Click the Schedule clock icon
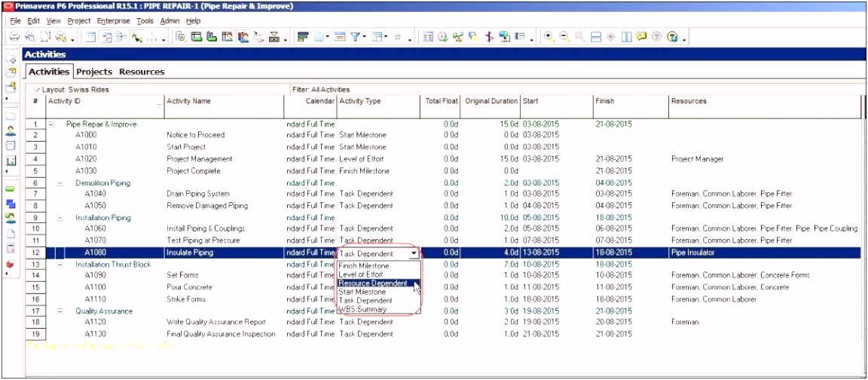868x380 pixels. [x=443, y=36]
